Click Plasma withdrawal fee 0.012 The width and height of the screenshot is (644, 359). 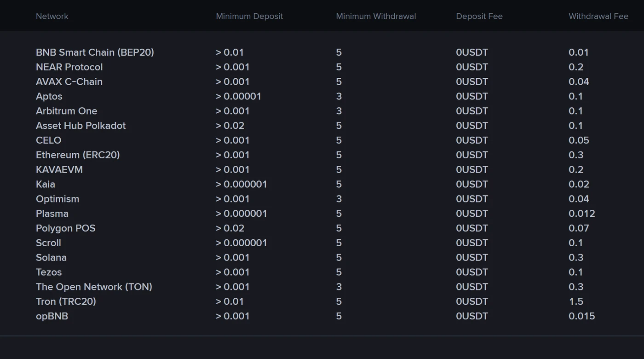[x=582, y=214]
